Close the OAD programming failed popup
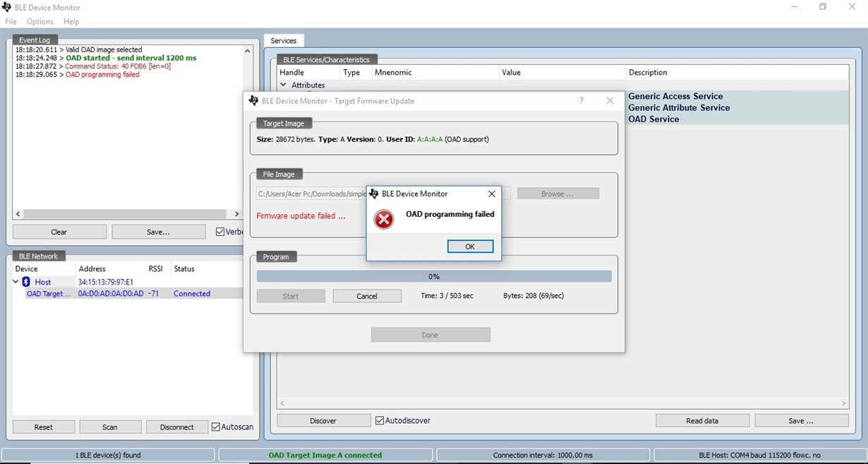This screenshot has height=464, width=868. pos(492,194)
